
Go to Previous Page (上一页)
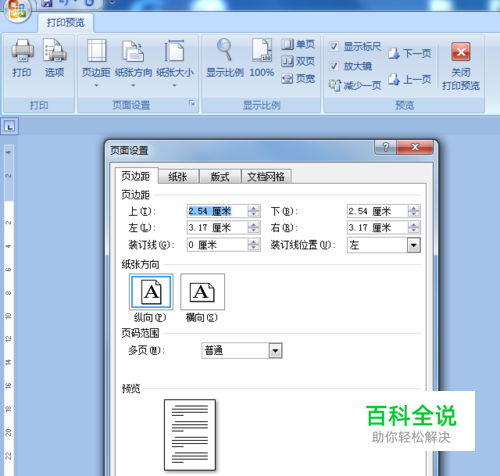coord(410,79)
